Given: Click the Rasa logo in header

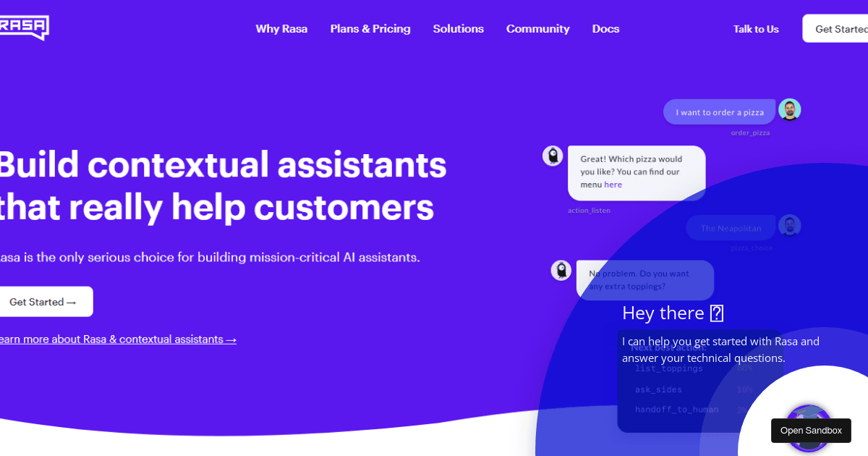Looking at the screenshot, I should (x=24, y=28).
